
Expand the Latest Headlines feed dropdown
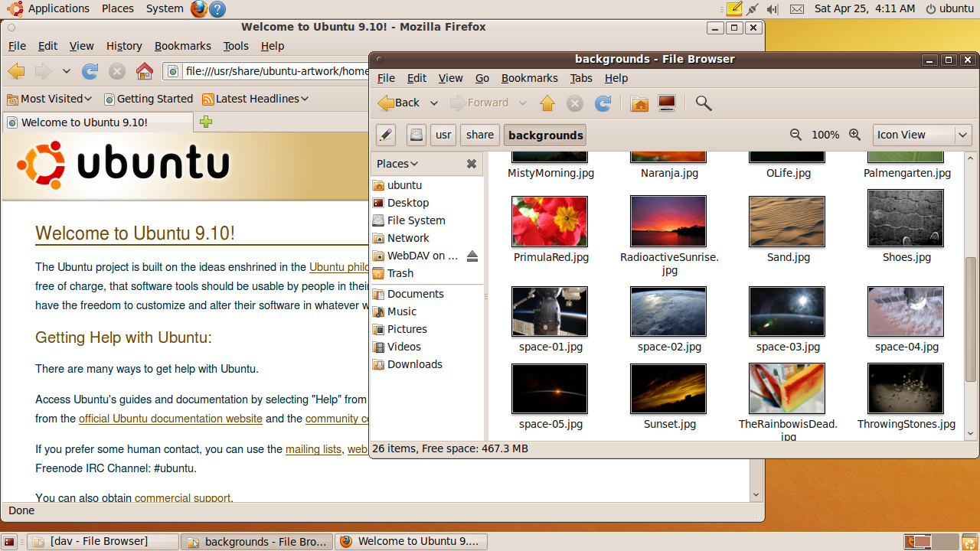256,99
